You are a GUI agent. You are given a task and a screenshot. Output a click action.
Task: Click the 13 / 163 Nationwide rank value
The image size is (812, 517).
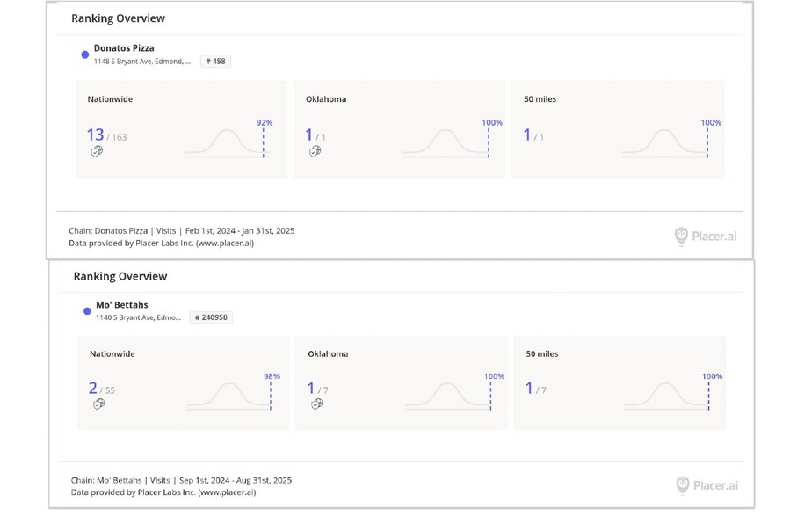[106, 135]
